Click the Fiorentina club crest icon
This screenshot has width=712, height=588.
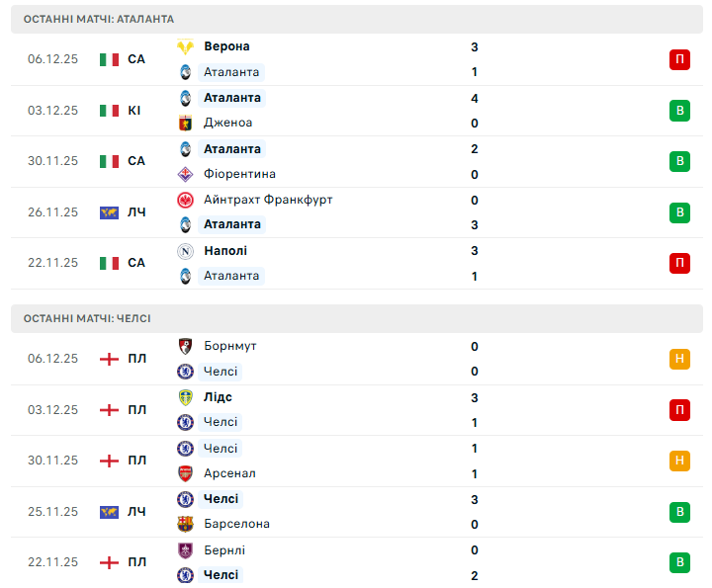[x=185, y=174]
